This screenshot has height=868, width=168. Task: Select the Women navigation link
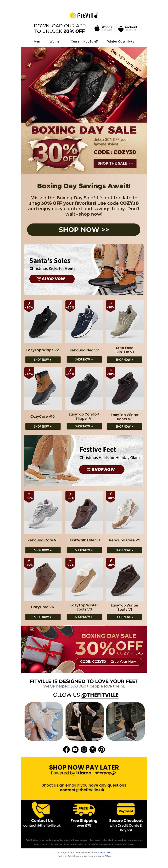point(55,41)
